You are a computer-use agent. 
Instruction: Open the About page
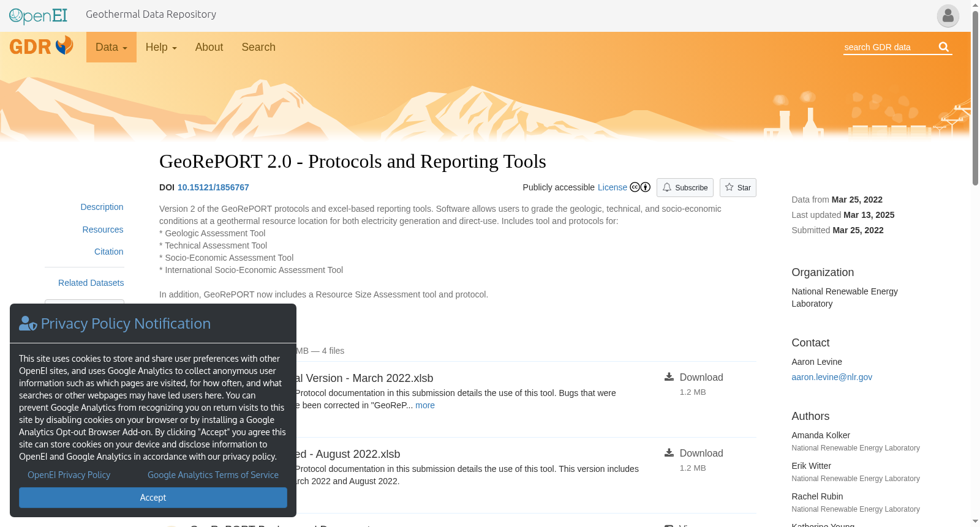[209, 47]
